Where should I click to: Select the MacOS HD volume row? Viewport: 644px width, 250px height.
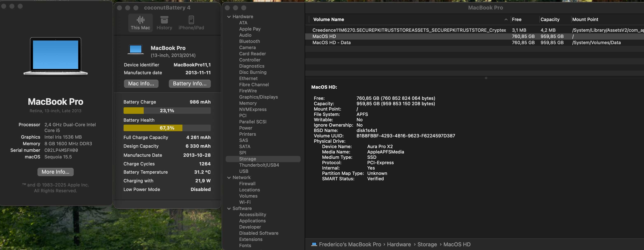click(x=474, y=37)
